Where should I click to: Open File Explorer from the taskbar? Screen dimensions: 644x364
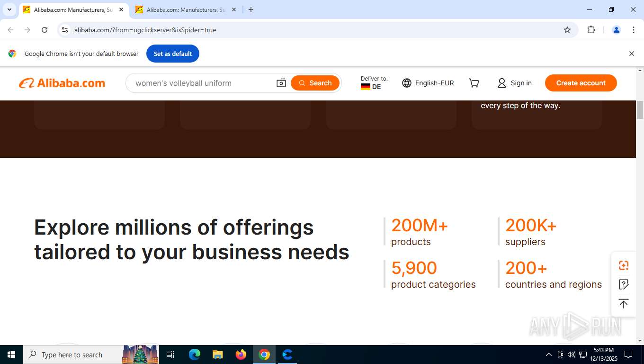click(218, 355)
